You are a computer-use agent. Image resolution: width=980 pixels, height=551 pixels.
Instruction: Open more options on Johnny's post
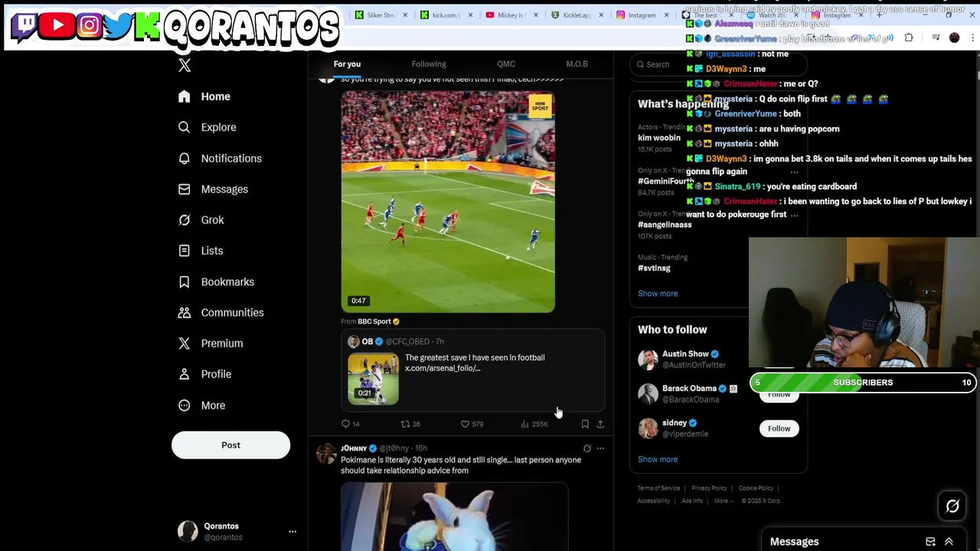(x=600, y=448)
